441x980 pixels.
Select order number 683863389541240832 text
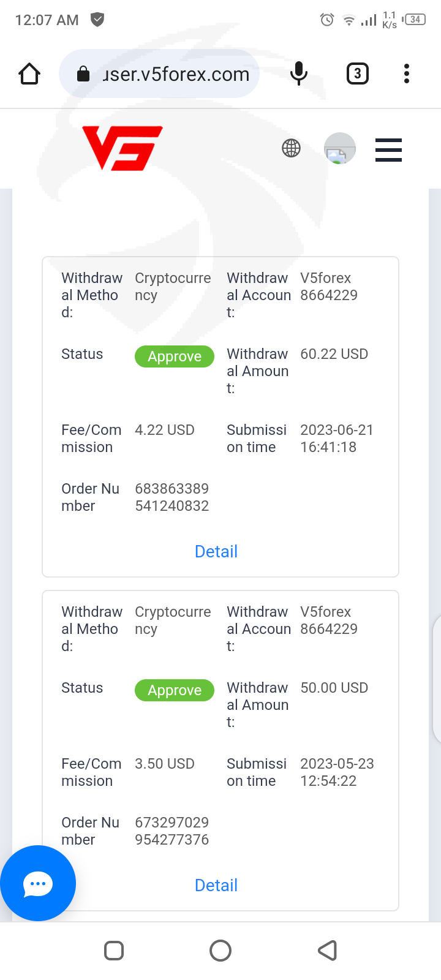(171, 497)
